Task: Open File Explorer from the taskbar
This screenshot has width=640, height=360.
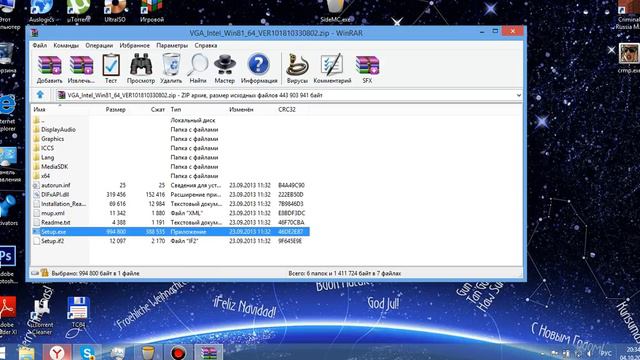Action: tap(27, 353)
